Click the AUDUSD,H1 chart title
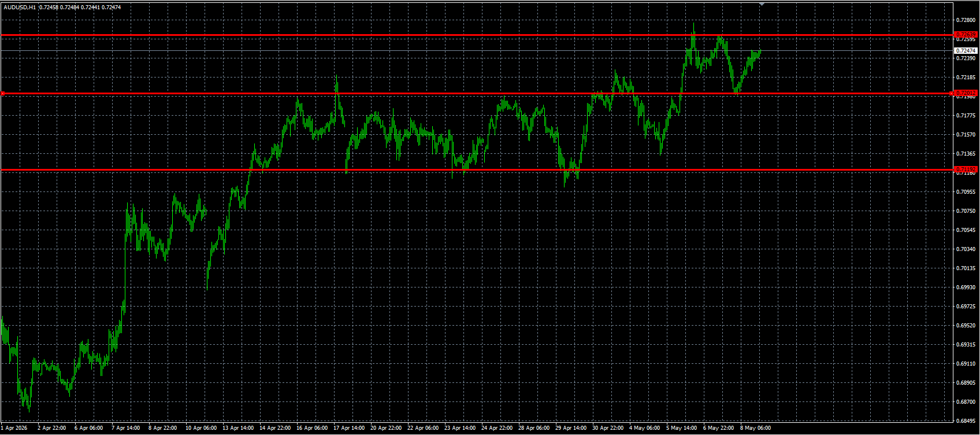 pos(20,7)
